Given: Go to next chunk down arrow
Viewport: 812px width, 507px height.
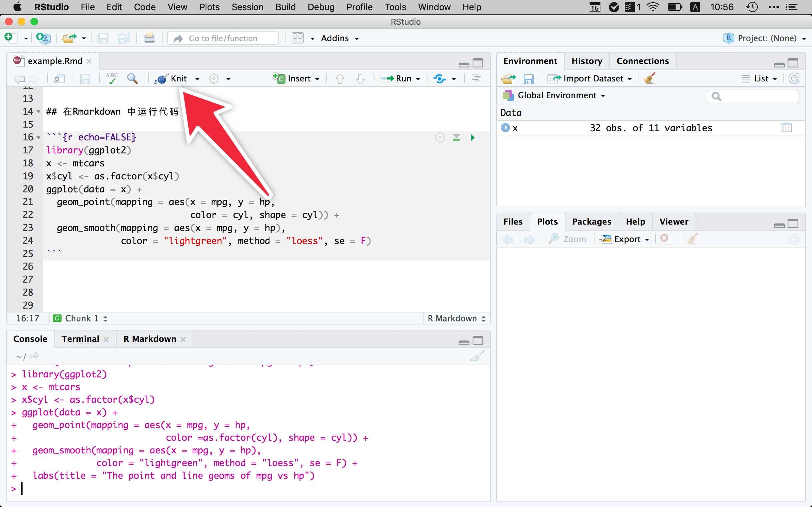Looking at the screenshot, I should click(x=360, y=79).
